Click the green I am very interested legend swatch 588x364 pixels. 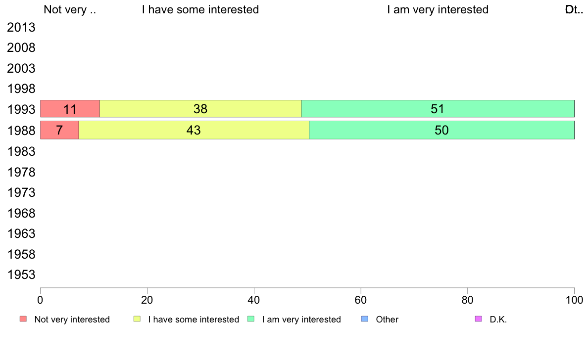tap(251, 319)
